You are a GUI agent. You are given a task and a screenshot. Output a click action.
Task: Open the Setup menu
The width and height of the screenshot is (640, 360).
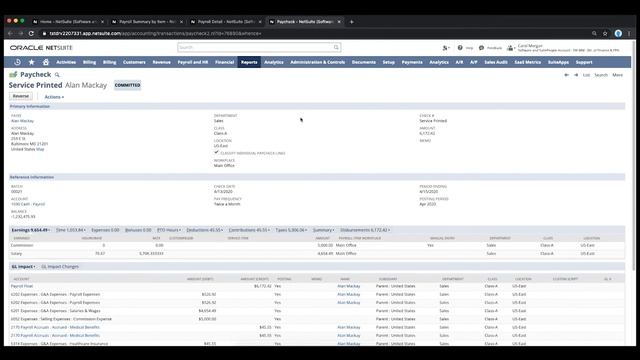coord(389,62)
